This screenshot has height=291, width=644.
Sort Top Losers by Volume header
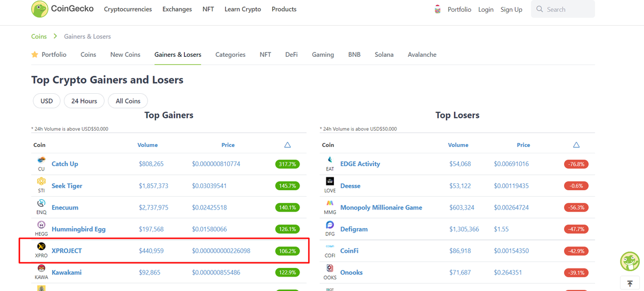pyautogui.click(x=458, y=145)
